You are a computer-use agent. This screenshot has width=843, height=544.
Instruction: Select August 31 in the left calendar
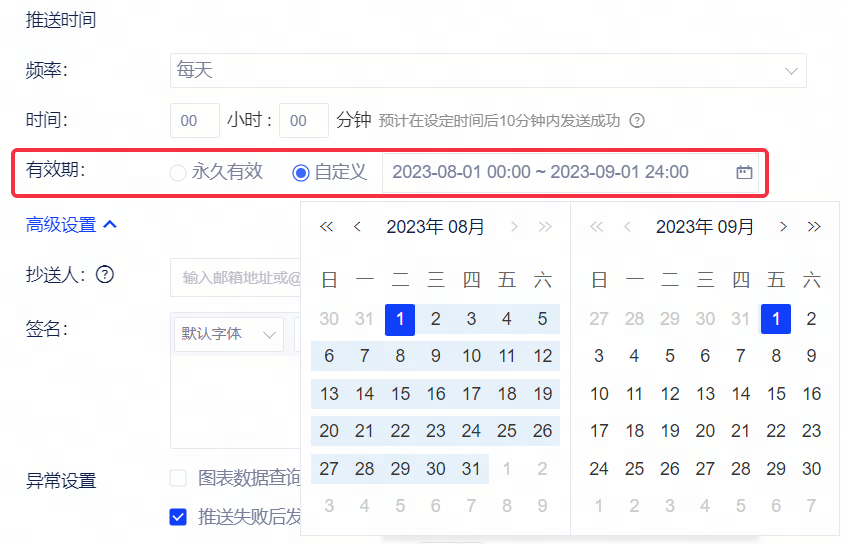click(471, 468)
